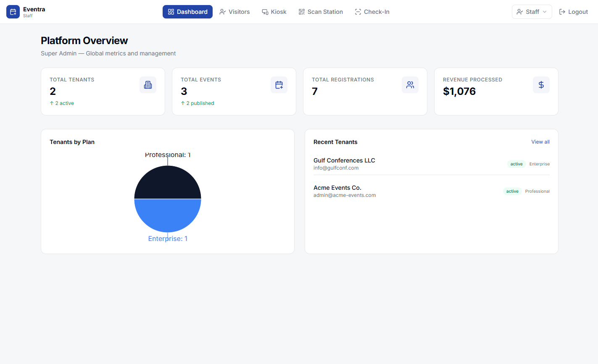Switch to the Scan Station tab
Viewport: 598px width, 364px height.
coord(321,12)
